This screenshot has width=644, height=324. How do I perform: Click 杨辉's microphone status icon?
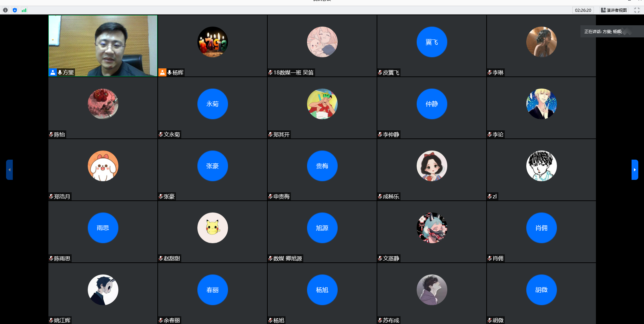(x=169, y=72)
